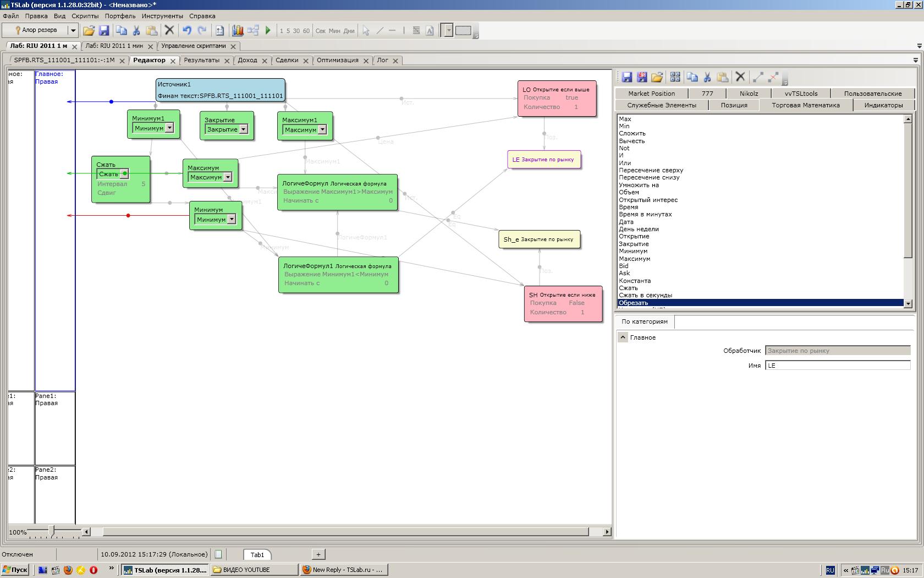This screenshot has width=924, height=578.
Task: Select the 60 minute interval button
Action: [x=306, y=31]
